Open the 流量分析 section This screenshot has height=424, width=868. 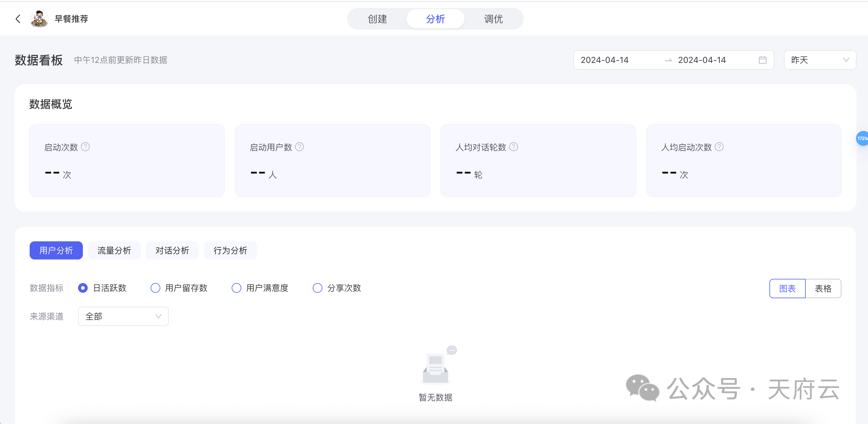114,250
